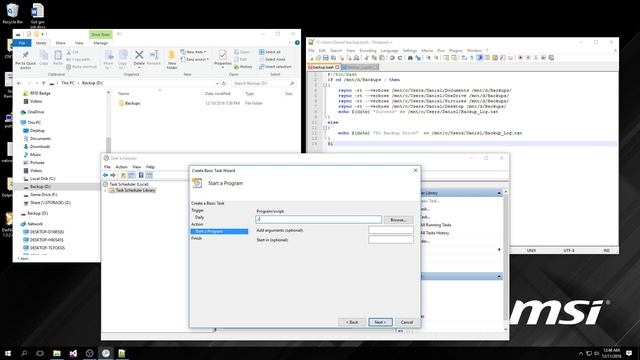Viewport: 640px width, 360px height.
Task: Click Cancel in the Basic Task wizard
Action: click(407, 322)
